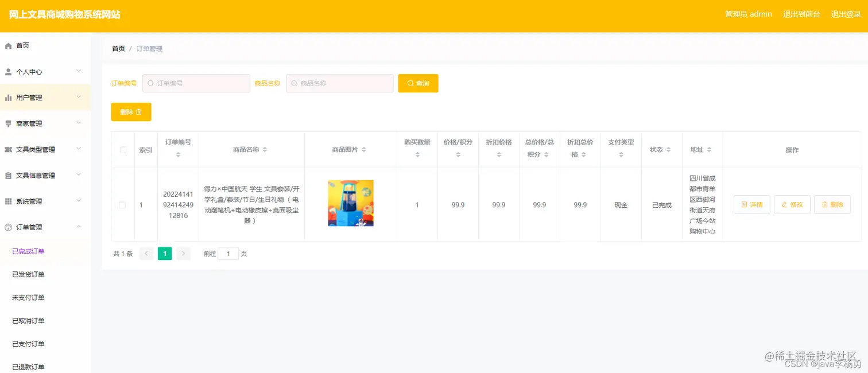The width and height of the screenshot is (868, 373).
Task: Click the clipboard icon beside 文具信息管理
Action: [x=8, y=176]
